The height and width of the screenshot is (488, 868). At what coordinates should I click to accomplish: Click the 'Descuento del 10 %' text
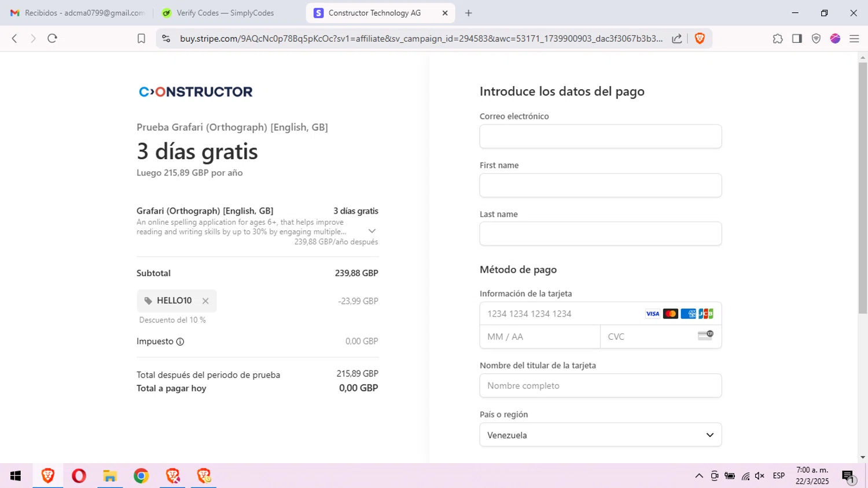pos(172,320)
